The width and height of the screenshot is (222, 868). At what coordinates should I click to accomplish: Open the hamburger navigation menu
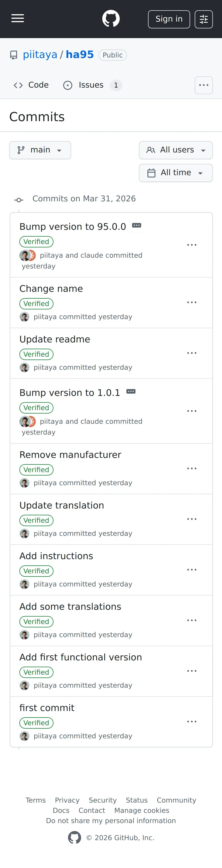click(x=17, y=19)
